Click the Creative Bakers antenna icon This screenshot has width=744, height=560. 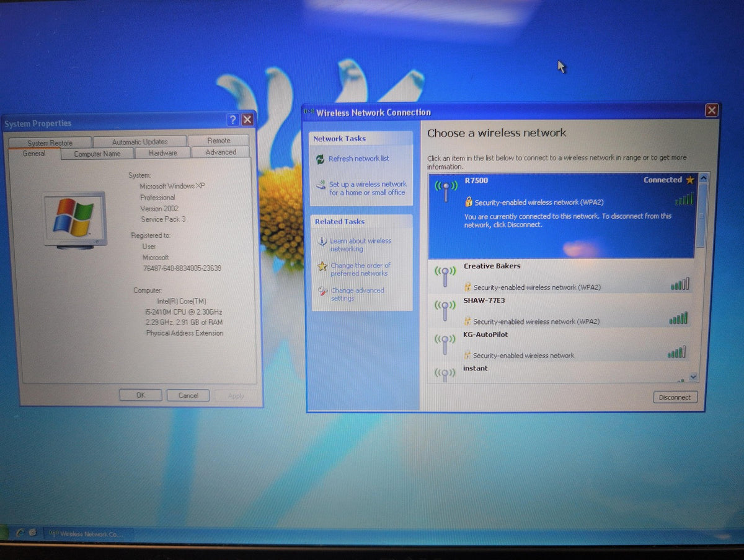click(445, 275)
